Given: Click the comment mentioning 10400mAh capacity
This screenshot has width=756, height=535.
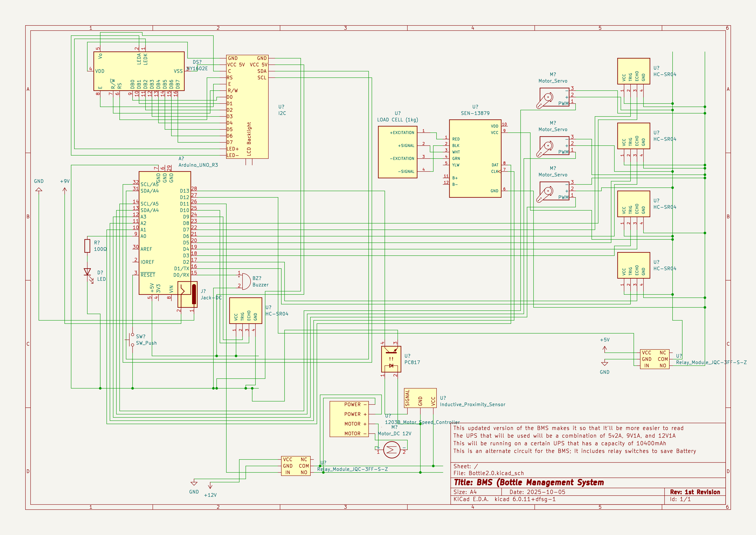Looking at the screenshot, I should click(560, 443).
